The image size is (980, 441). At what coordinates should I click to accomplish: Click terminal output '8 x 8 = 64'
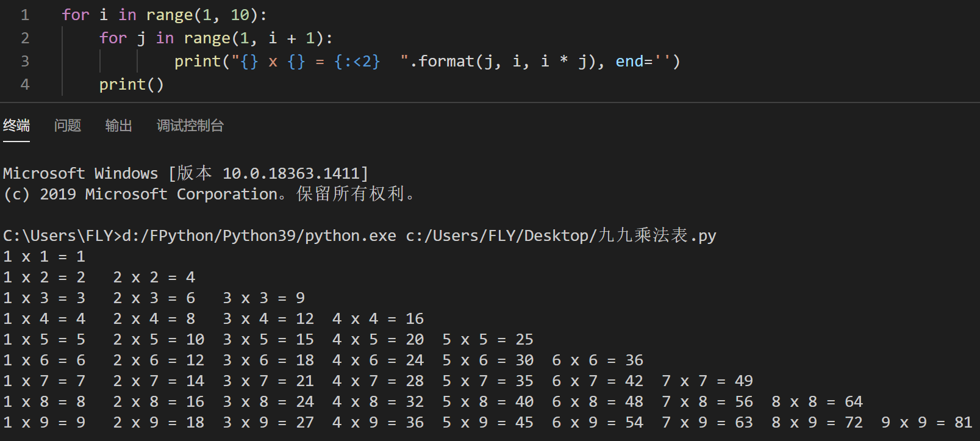[x=817, y=401]
